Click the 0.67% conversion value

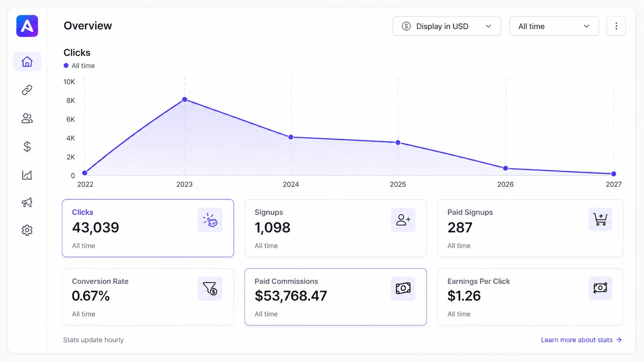pos(91,296)
